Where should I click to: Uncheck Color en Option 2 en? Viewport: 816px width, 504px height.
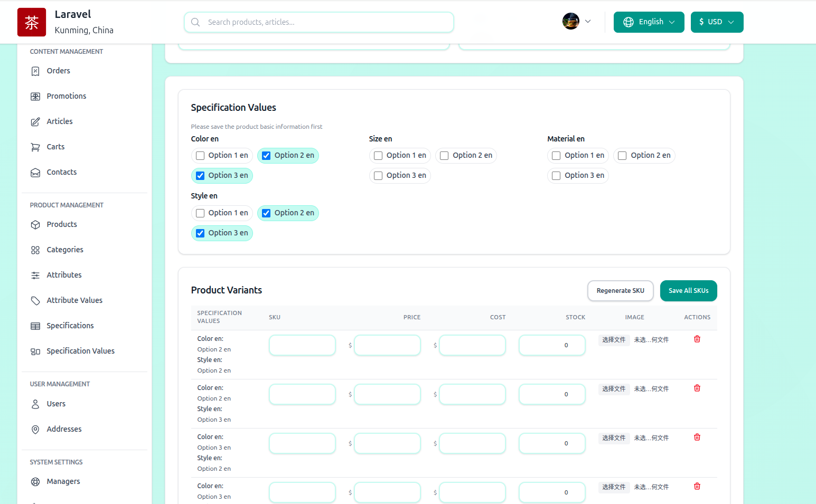[x=266, y=156]
